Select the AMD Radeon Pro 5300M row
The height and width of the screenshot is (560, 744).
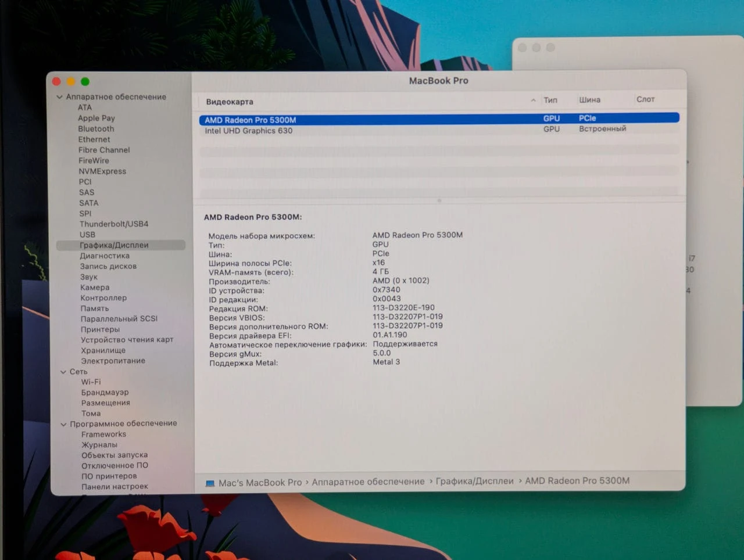(x=439, y=119)
